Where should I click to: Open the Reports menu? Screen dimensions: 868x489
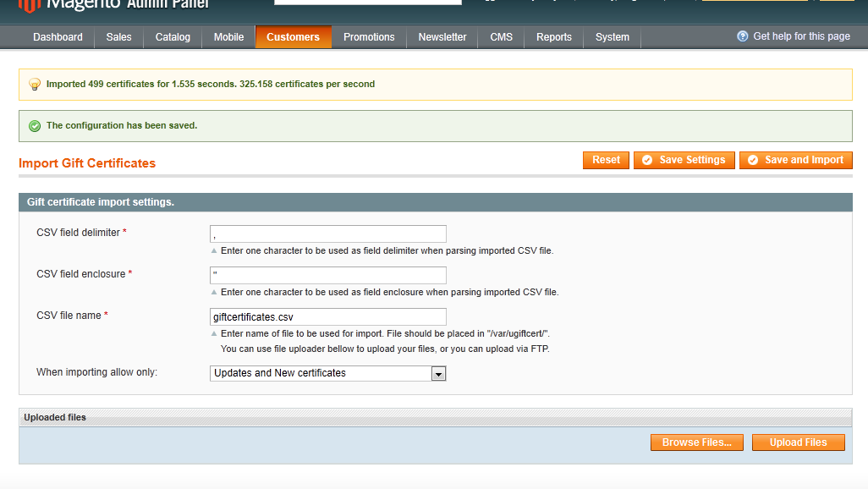[x=553, y=37]
